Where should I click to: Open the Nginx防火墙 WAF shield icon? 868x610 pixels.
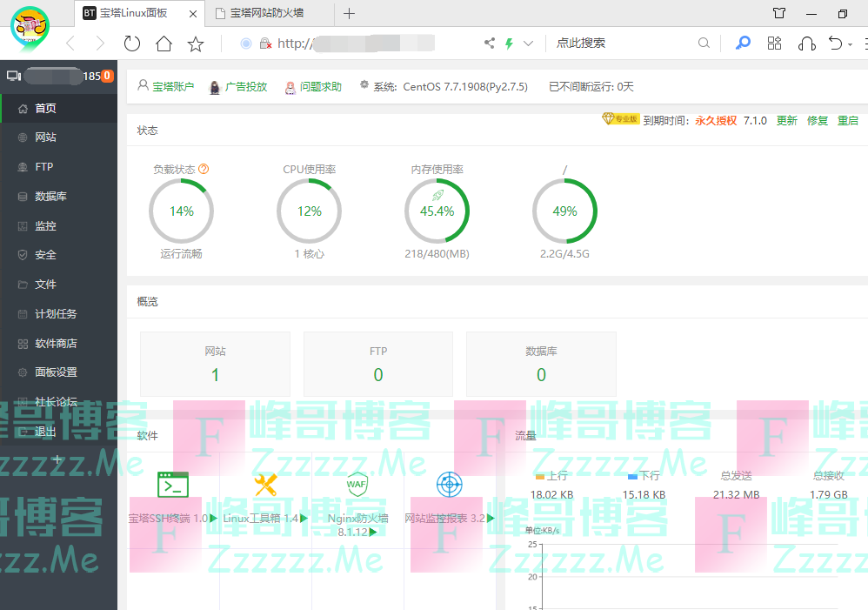click(357, 485)
